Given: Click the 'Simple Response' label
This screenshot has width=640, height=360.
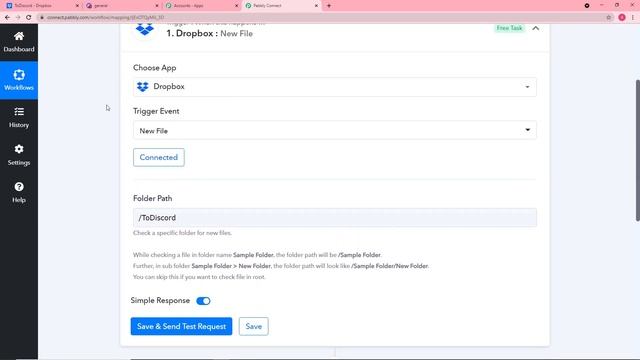Looking at the screenshot, I should [160, 300].
